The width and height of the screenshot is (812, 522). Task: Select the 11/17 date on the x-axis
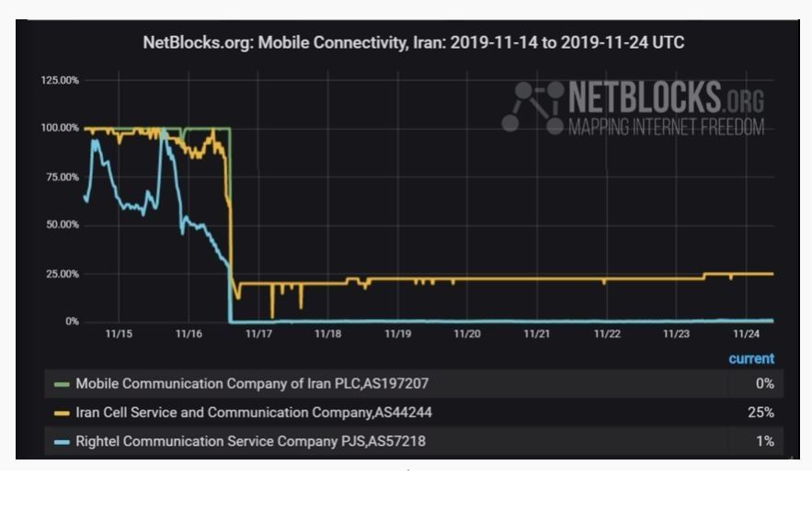pyautogui.click(x=258, y=334)
